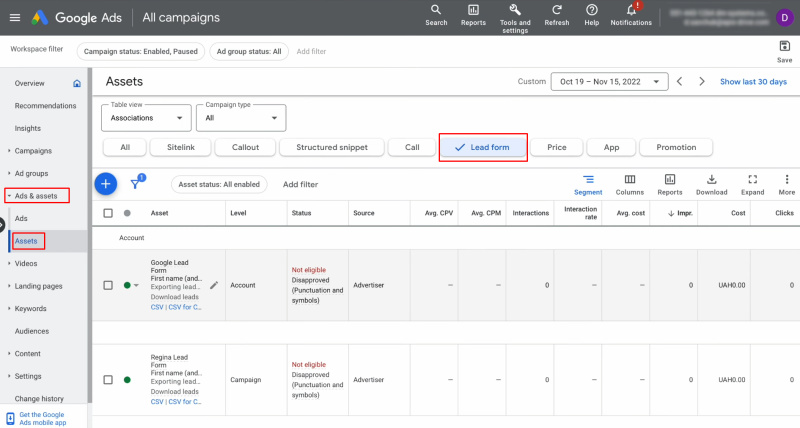Open the hamburger main menu
This screenshot has width=800, height=428.
click(15, 17)
